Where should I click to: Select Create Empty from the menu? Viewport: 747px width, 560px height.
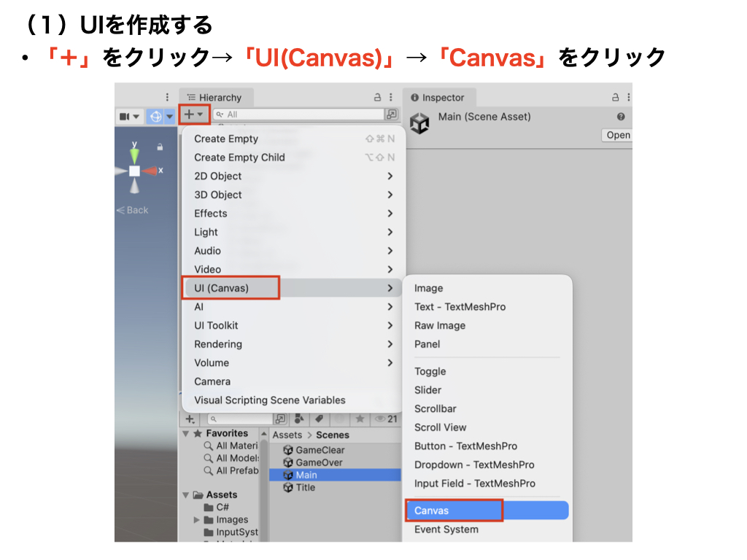tap(226, 139)
